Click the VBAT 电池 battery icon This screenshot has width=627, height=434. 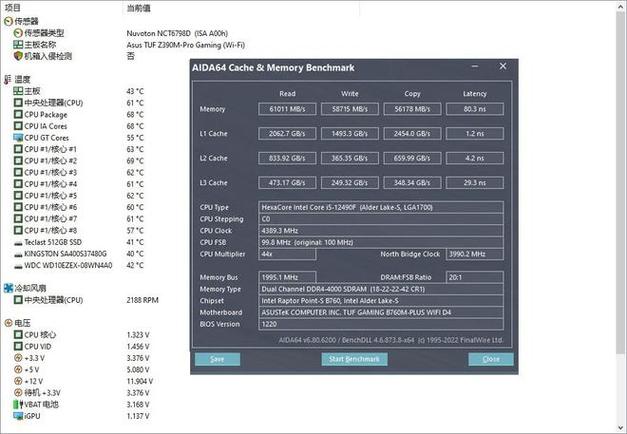(x=18, y=404)
